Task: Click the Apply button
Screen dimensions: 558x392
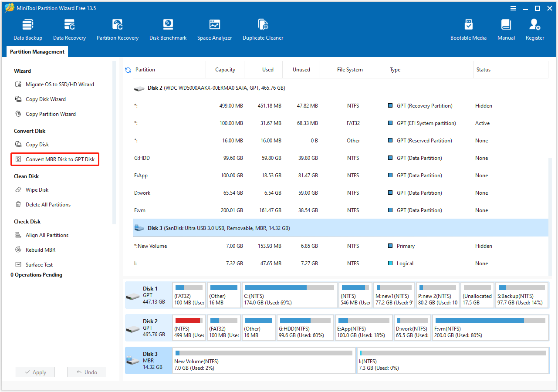Action: click(35, 372)
